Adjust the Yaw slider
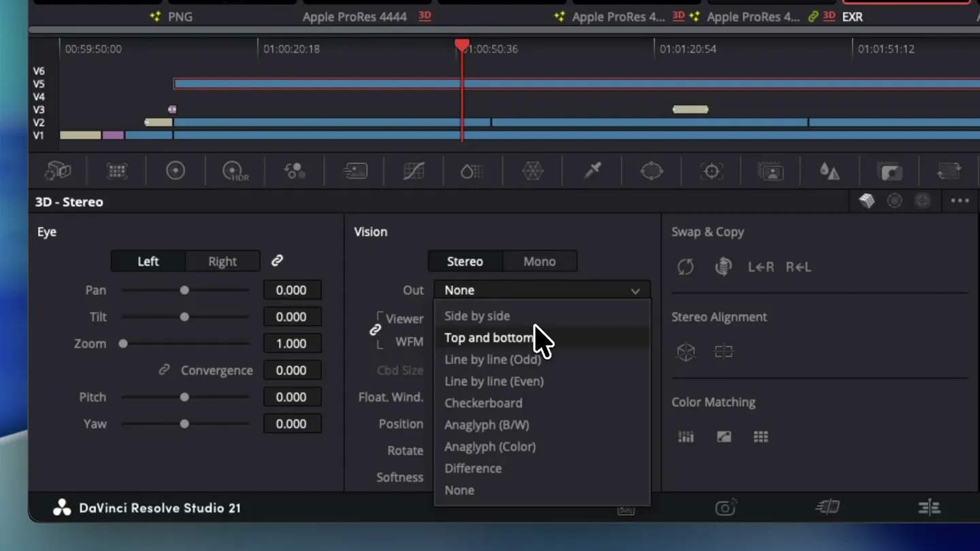 point(185,423)
